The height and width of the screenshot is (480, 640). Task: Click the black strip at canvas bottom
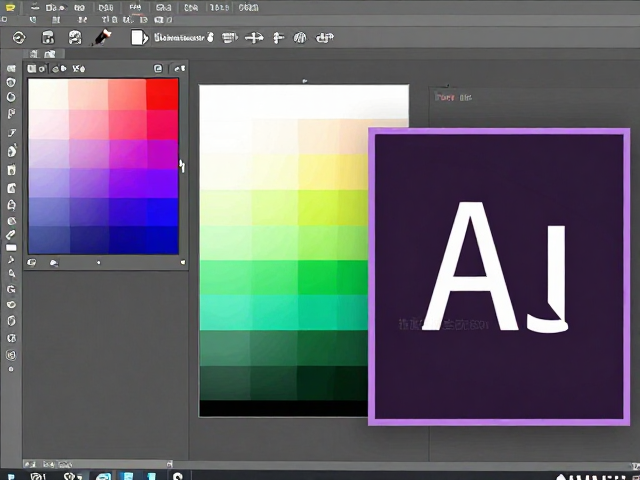[x=284, y=408]
